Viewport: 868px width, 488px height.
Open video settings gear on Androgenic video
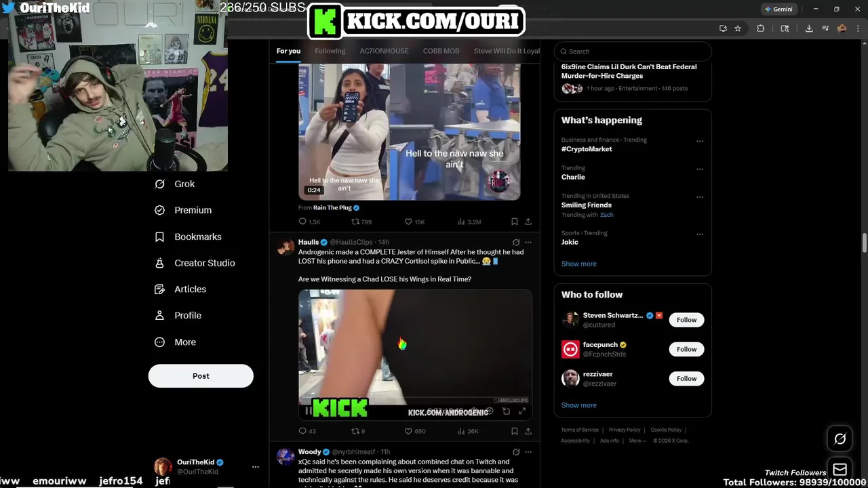[x=490, y=411]
